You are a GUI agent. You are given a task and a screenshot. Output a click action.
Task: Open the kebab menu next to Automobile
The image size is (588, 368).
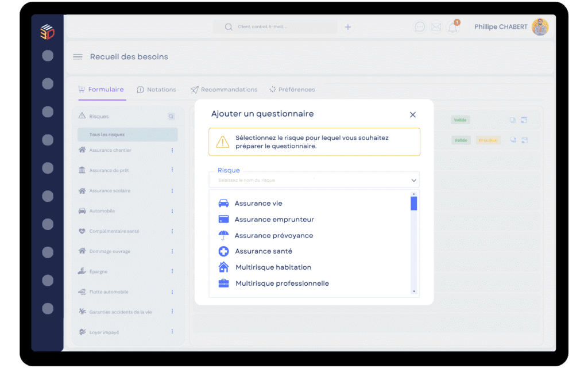[x=172, y=211]
